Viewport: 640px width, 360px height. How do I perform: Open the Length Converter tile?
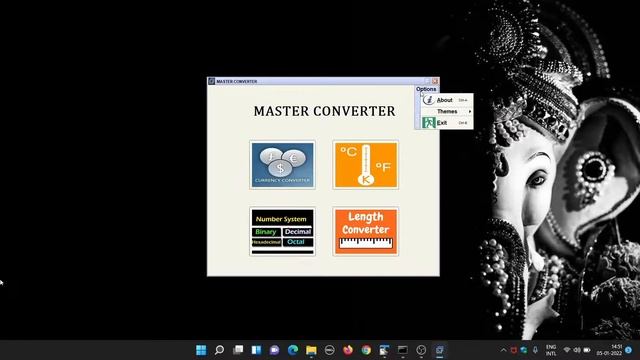click(x=366, y=231)
